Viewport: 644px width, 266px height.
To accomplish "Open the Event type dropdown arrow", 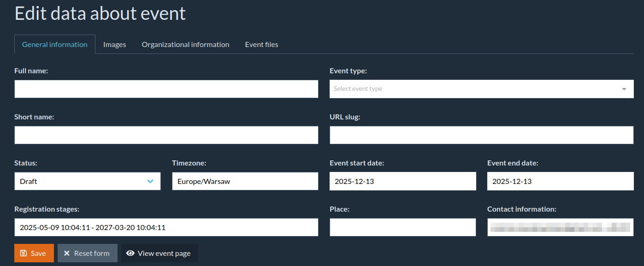I will [x=624, y=89].
